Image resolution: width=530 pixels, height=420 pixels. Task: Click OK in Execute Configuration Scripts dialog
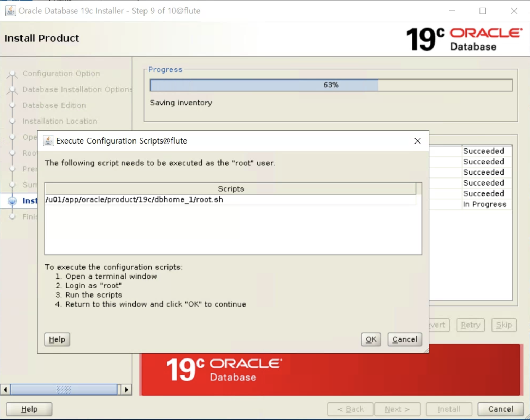(x=371, y=339)
